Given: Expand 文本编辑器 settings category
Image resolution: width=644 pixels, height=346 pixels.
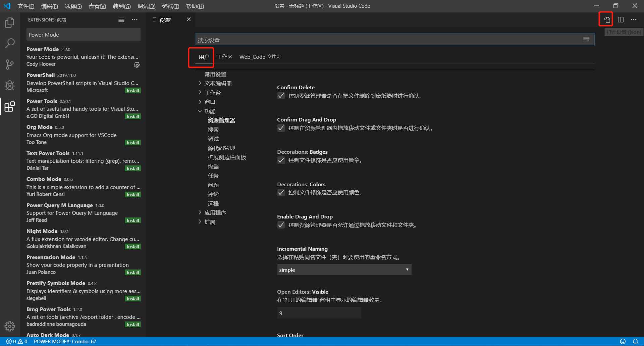Looking at the screenshot, I should [x=200, y=83].
